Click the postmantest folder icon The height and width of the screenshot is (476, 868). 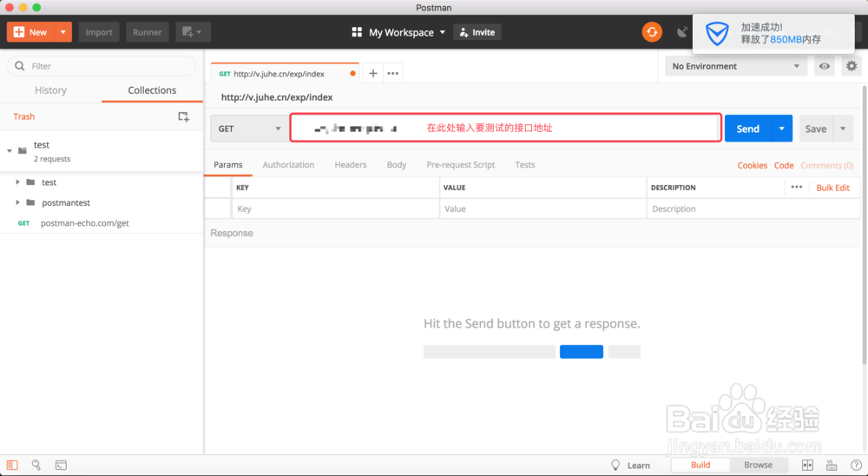(x=31, y=202)
